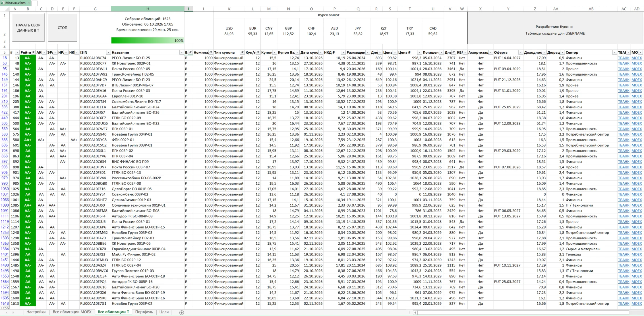Open filter dropdown for НКД ₽ column
Viewport: 644px width, 316px height.
(343, 52)
